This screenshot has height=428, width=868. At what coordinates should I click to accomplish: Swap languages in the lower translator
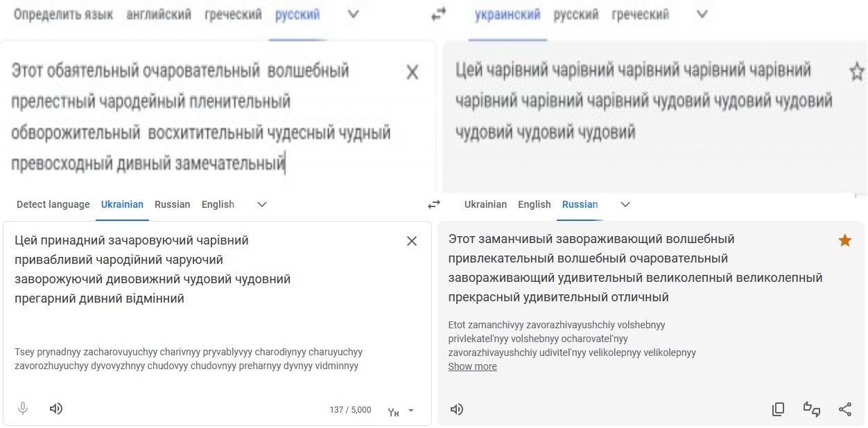(x=434, y=204)
